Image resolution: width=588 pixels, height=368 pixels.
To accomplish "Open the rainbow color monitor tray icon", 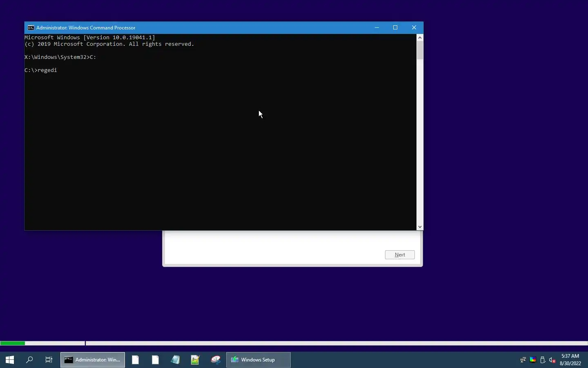I will (x=533, y=360).
